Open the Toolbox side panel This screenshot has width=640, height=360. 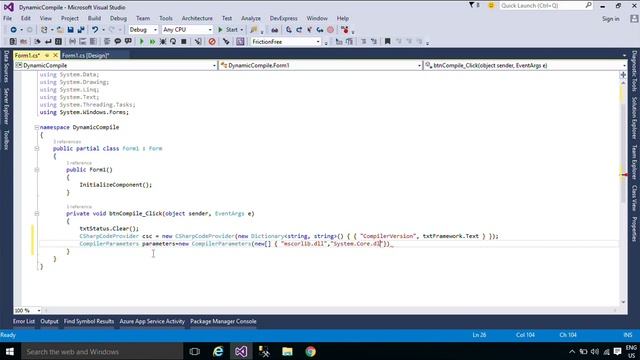[x=6, y=140]
